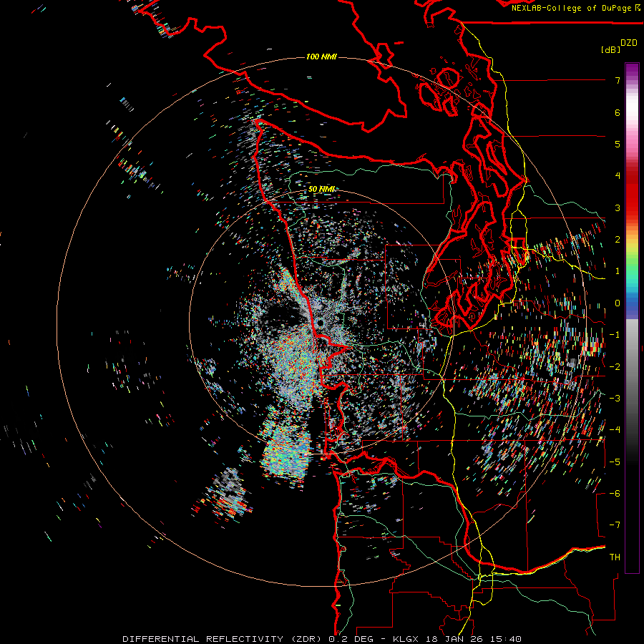Viewport: 644px width, 644px height.
Task: Select the -1 scale label
Action: click(615, 335)
